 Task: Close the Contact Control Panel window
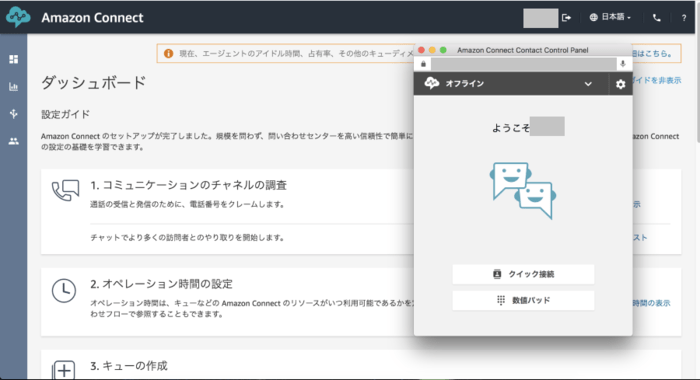coord(421,50)
